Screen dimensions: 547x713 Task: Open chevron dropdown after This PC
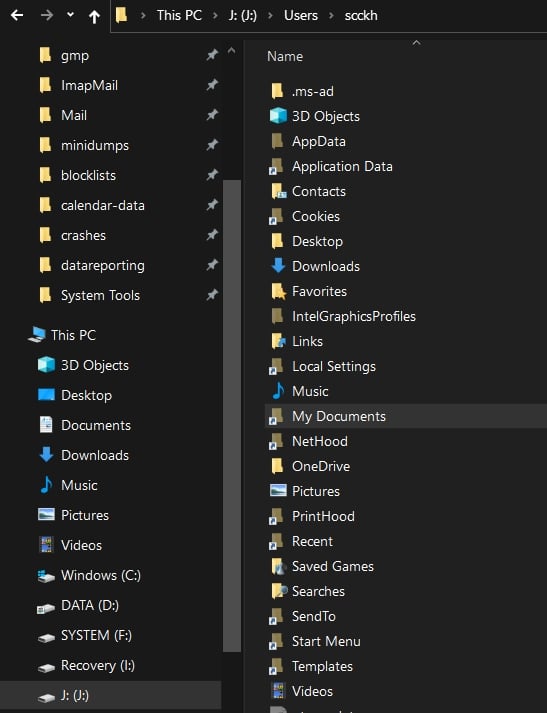tap(215, 15)
